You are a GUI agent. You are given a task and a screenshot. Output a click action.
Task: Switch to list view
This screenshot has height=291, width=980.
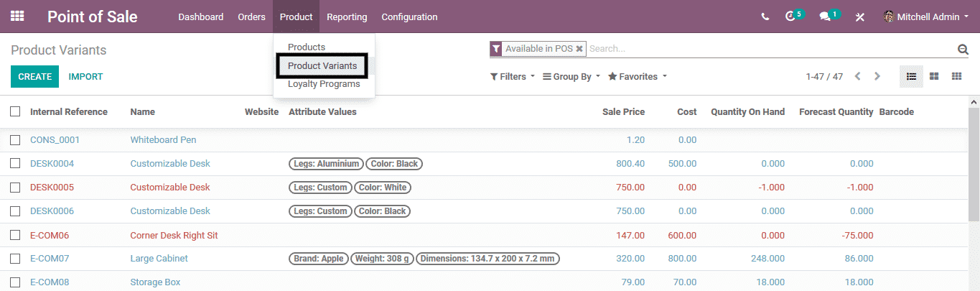(x=911, y=76)
